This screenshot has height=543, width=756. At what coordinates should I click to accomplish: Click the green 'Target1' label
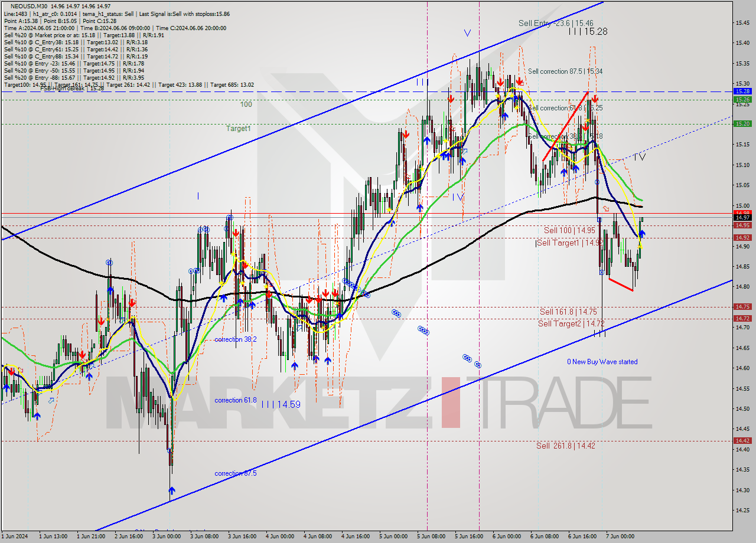pyautogui.click(x=238, y=128)
